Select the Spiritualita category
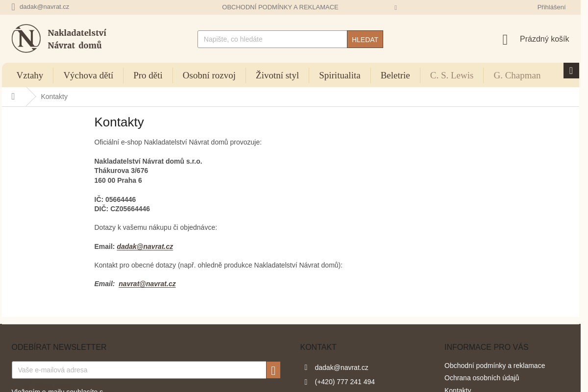Screen dimensions: 588x392 [340, 75]
